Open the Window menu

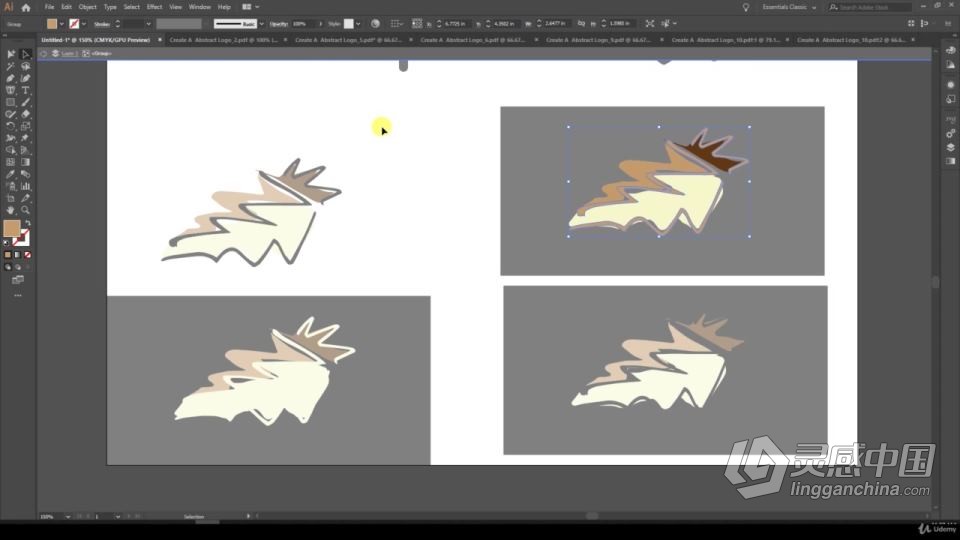click(x=200, y=7)
